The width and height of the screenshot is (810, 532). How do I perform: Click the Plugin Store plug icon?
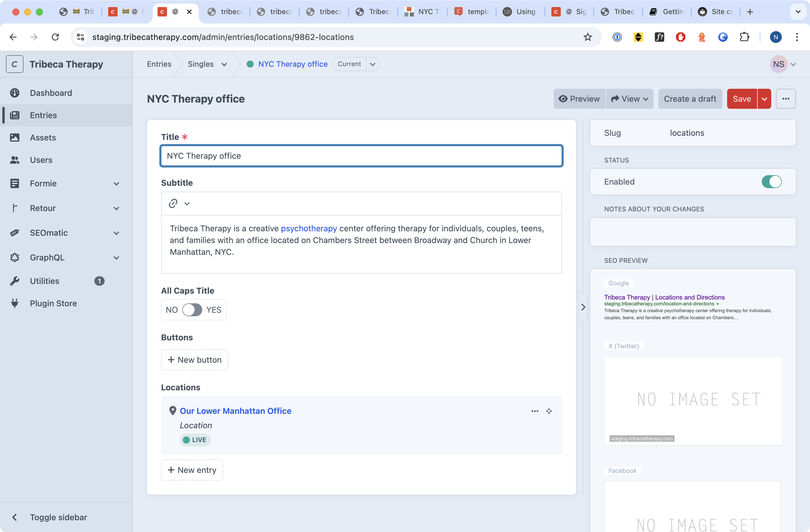pyautogui.click(x=15, y=303)
